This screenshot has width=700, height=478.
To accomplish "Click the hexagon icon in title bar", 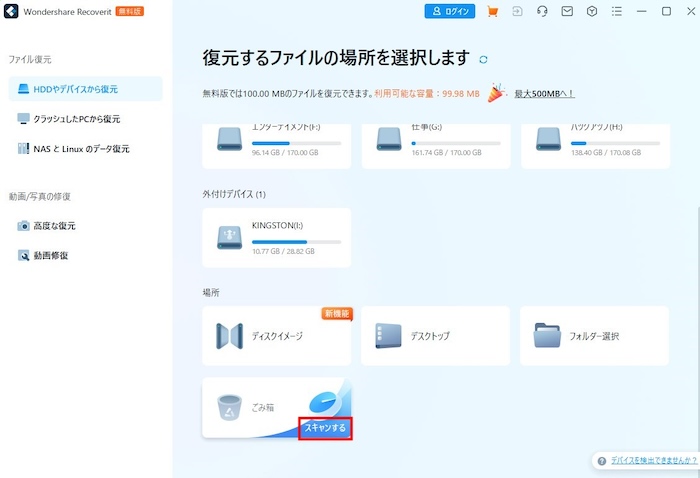I will [592, 12].
